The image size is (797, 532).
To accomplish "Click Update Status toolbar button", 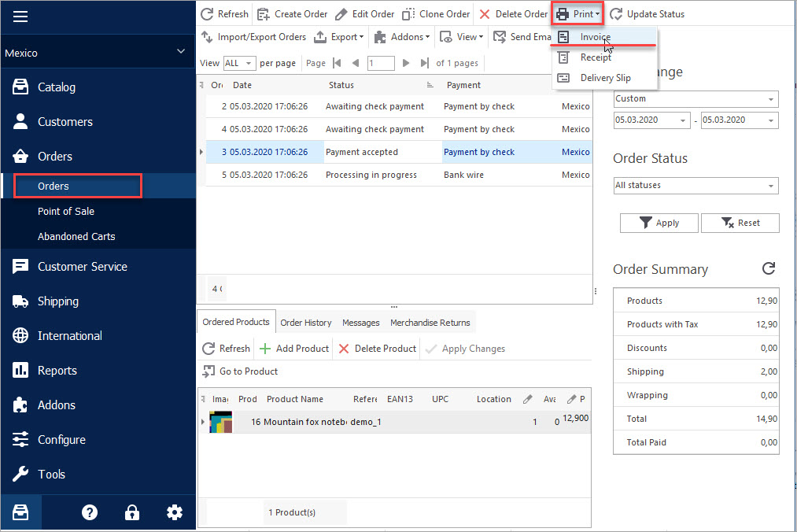I will click(x=647, y=13).
